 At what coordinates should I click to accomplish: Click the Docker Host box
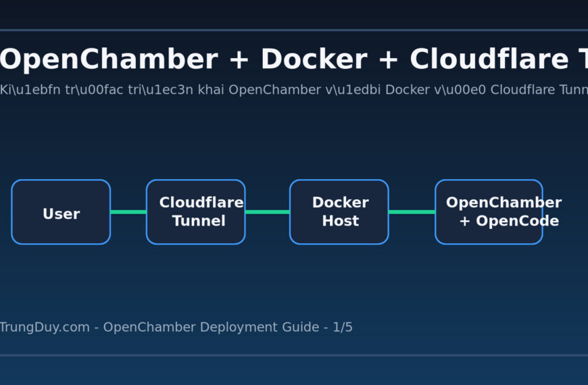[x=339, y=212]
